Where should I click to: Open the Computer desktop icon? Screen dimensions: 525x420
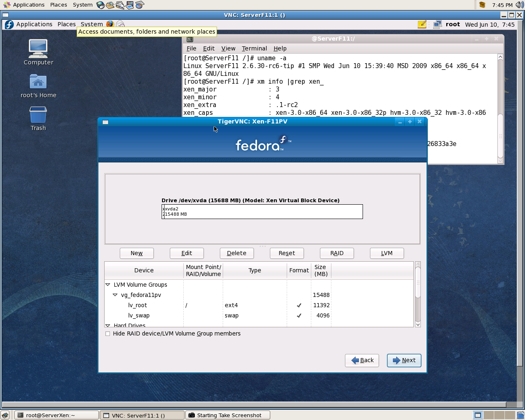[x=38, y=52]
